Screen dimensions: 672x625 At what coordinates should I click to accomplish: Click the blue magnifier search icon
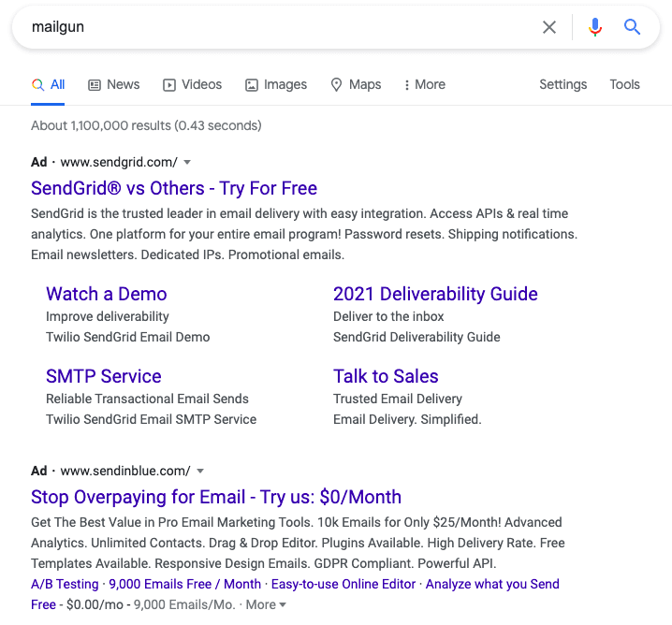632,27
